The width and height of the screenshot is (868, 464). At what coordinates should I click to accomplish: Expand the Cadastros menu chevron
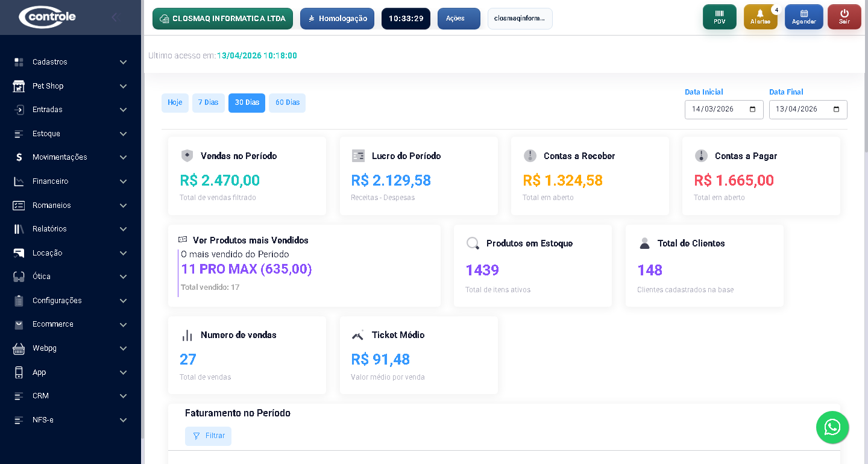pyautogui.click(x=123, y=62)
